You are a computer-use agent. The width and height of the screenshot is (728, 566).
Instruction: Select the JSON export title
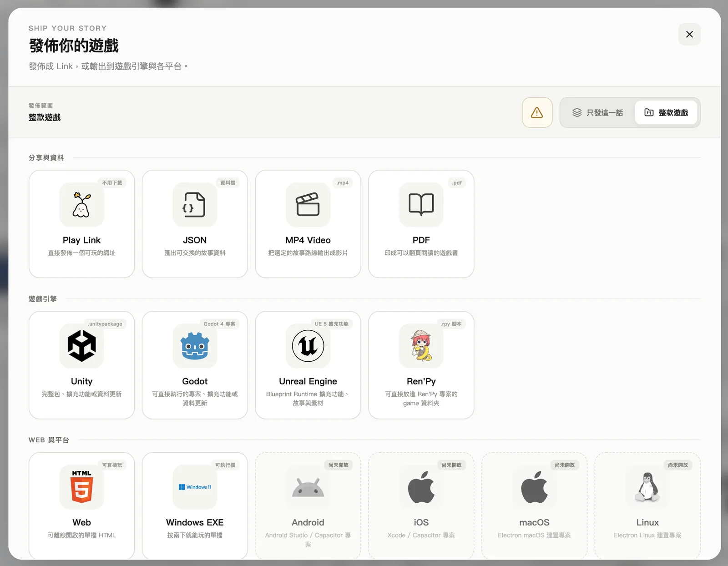[195, 240]
